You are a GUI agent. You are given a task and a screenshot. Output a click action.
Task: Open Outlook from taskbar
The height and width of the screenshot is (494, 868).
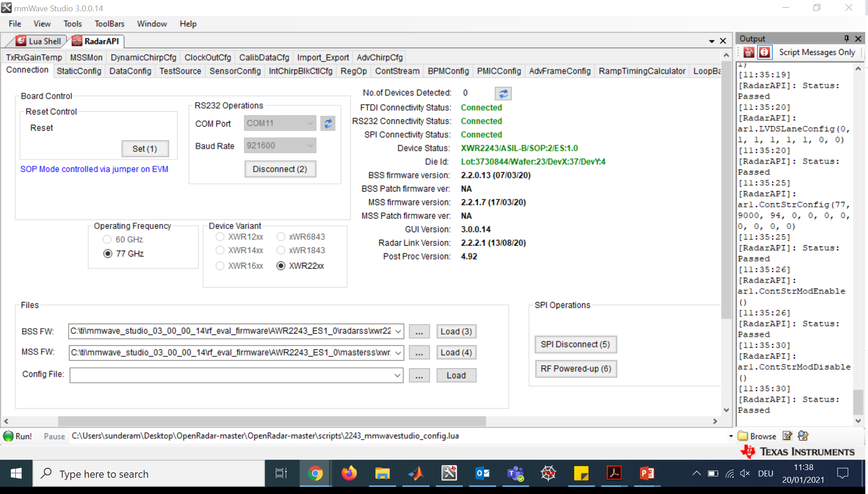pos(482,473)
